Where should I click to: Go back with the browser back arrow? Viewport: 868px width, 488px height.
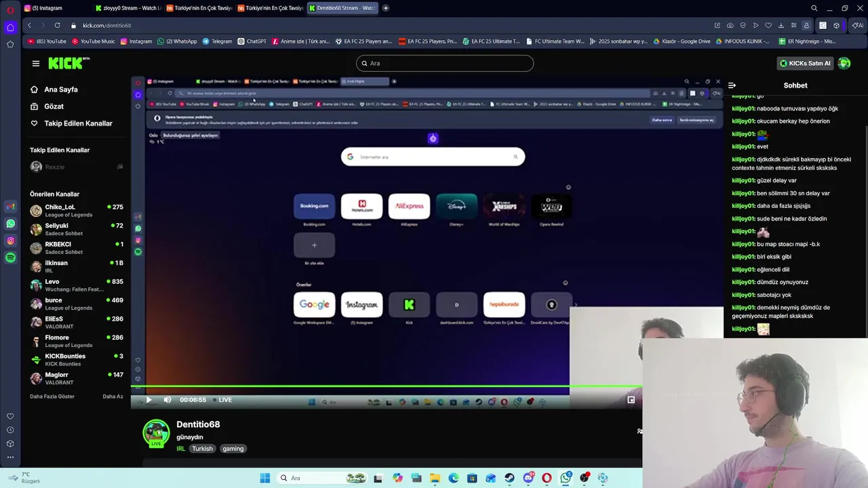(x=28, y=25)
